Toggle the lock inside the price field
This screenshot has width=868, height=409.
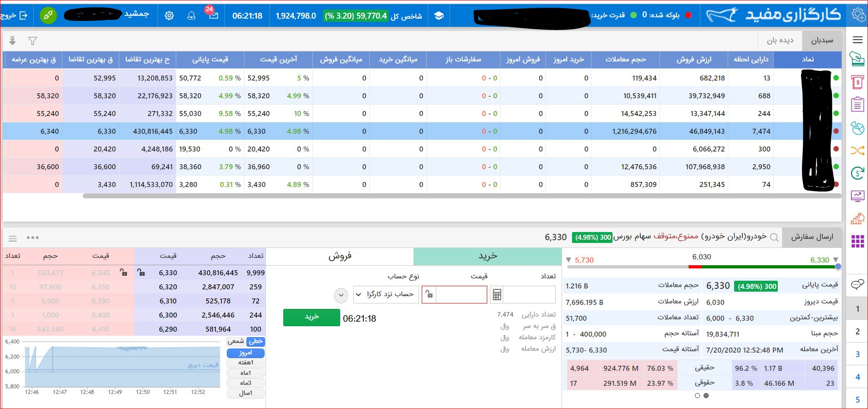click(429, 295)
